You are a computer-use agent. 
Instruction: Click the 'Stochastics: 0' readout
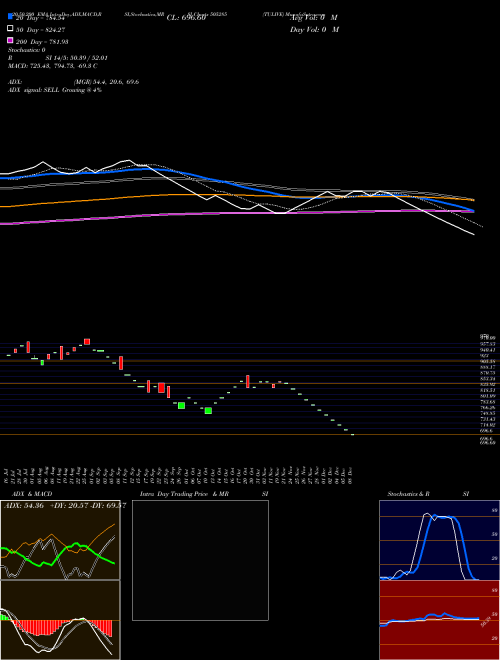point(27,50)
